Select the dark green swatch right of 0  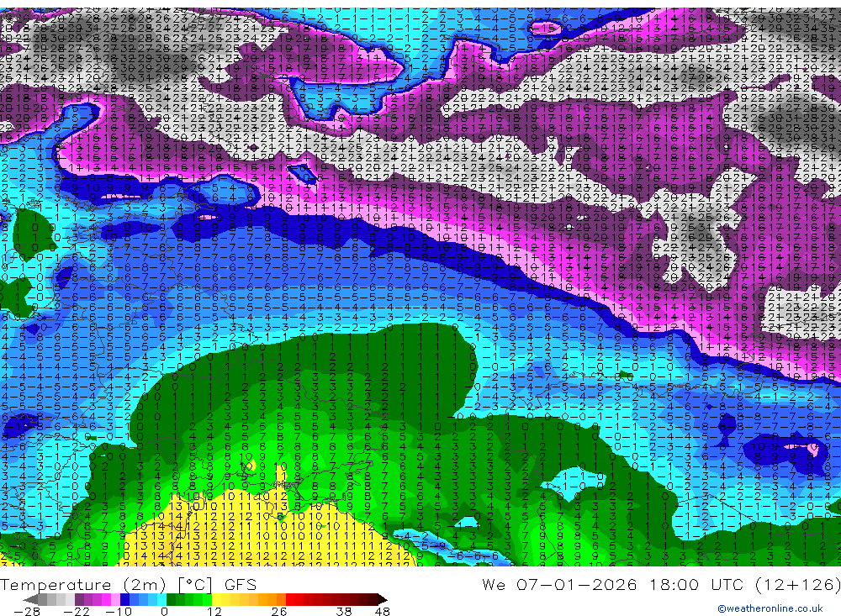[x=171, y=600]
